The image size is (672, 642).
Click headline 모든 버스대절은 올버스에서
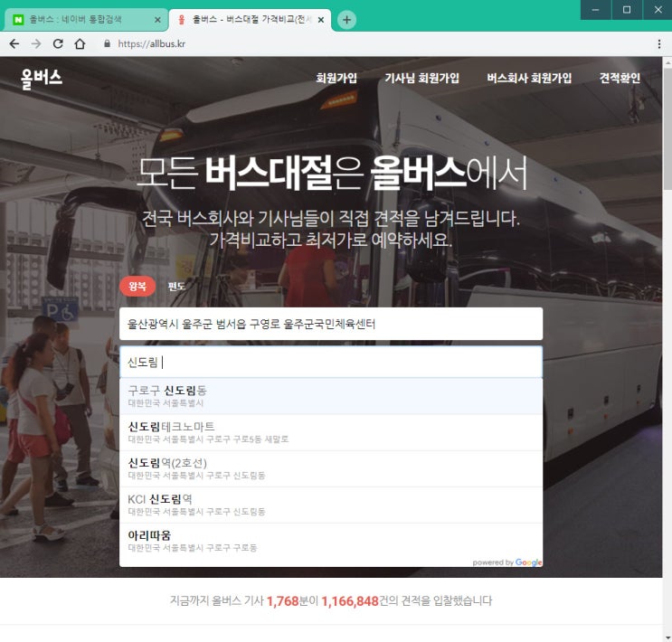coord(332,173)
